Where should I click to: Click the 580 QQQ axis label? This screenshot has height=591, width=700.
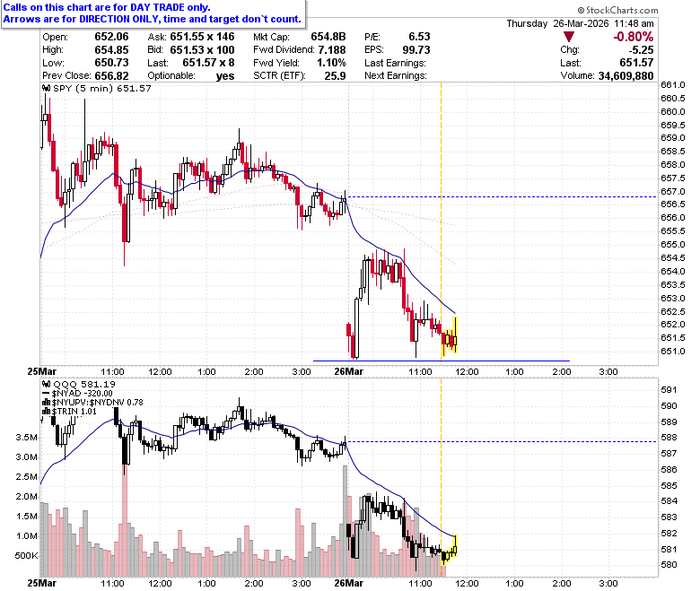[x=669, y=565]
